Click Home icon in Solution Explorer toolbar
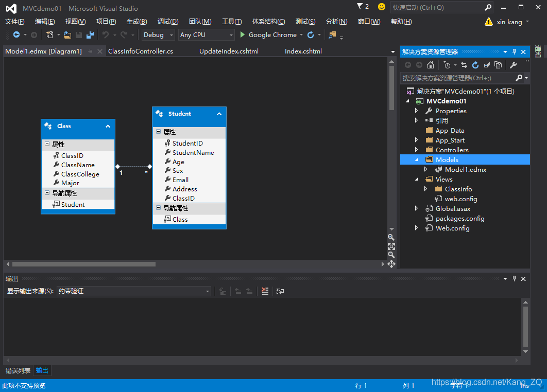This screenshot has height=392, width=547. coord(431,65)
